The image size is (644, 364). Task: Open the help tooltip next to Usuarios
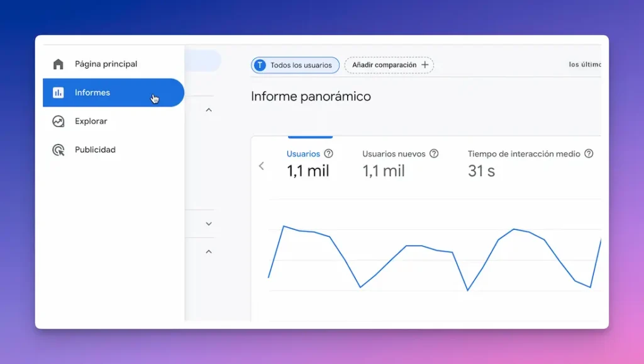[329, 153]
